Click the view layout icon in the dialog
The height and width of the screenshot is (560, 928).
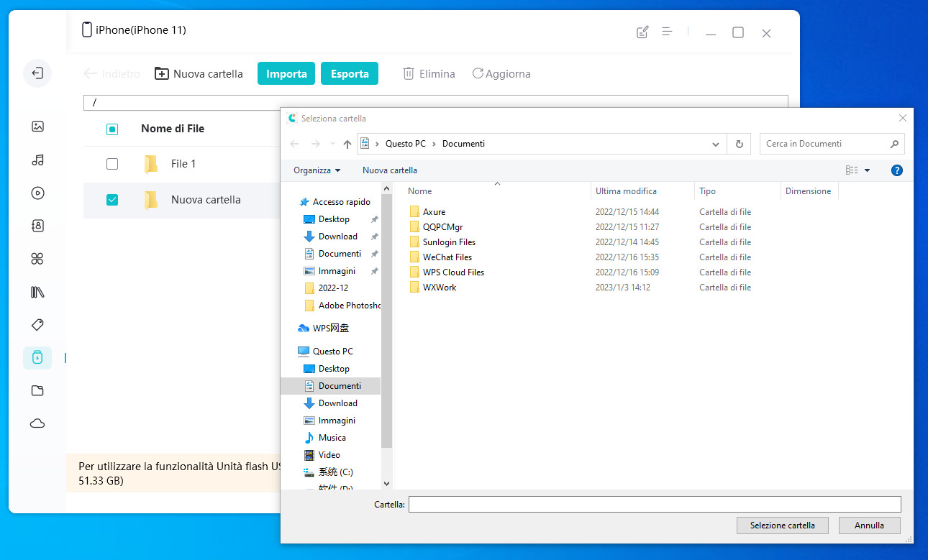[x=852, y=170]
